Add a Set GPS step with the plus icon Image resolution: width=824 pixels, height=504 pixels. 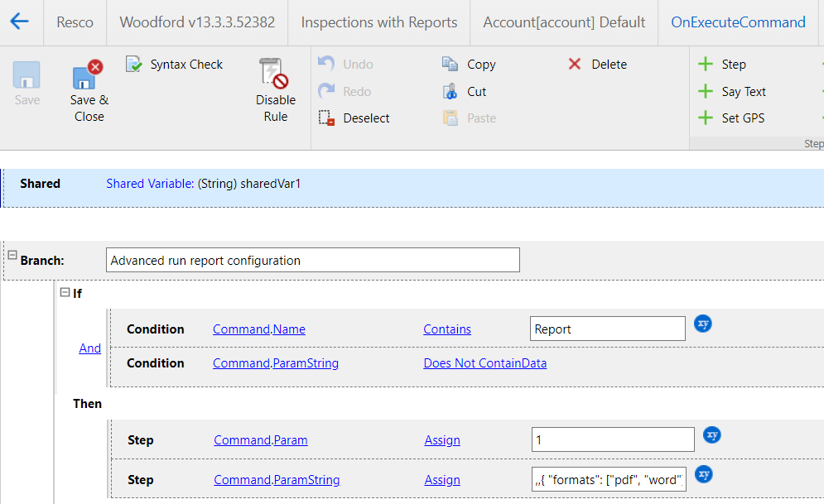706,118
